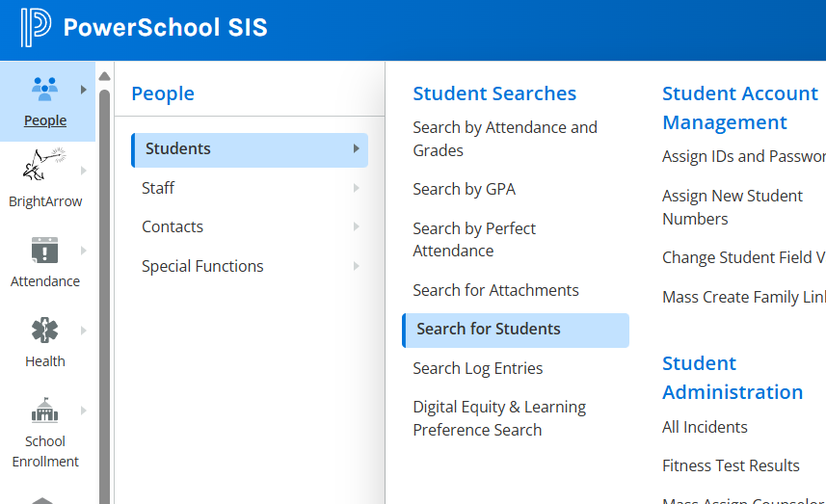Open Search by GPA link
826x504 pixels.
coord(464,189)
